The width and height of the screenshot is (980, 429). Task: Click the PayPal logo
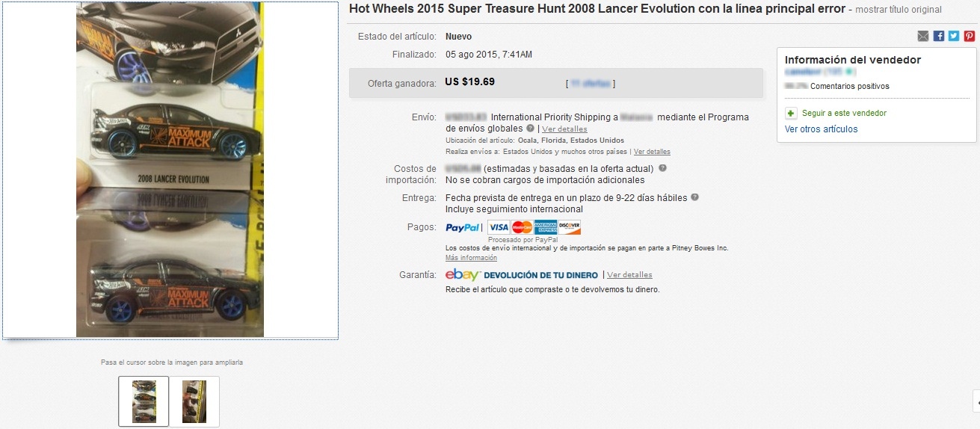(463, 227)
